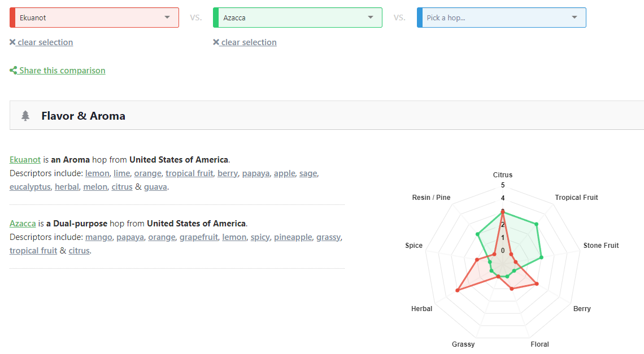Viewport: 644px width, 354px height.
Task: Click the tree icon in Flavor & Aroma header
Action: (25, 116)
